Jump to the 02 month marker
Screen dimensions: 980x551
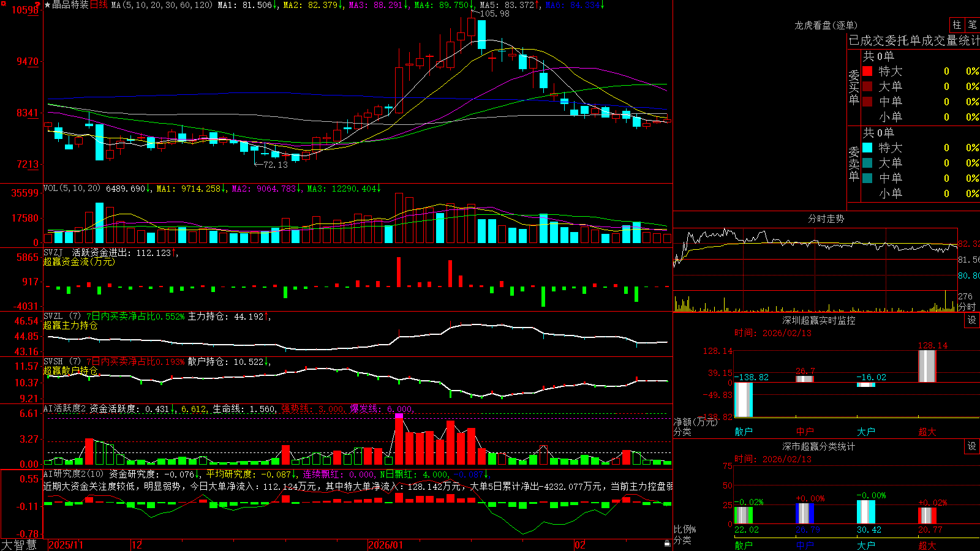click(580, 545)
